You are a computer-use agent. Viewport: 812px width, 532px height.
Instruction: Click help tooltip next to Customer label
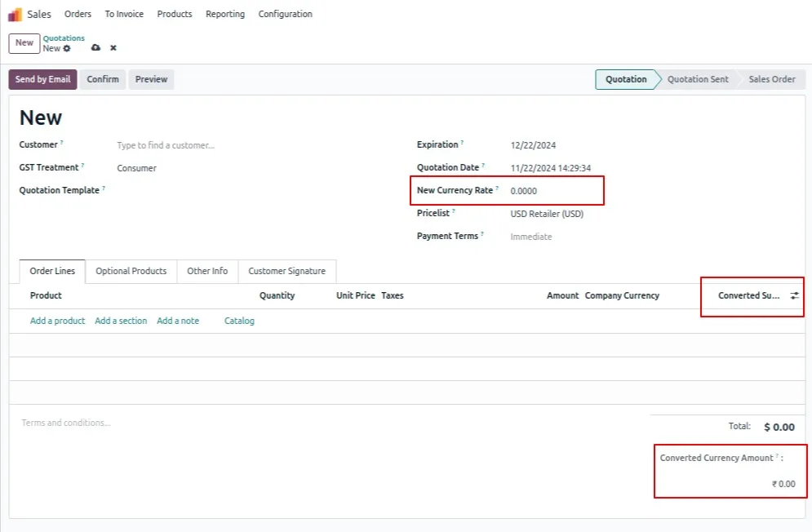pos(62,142)
